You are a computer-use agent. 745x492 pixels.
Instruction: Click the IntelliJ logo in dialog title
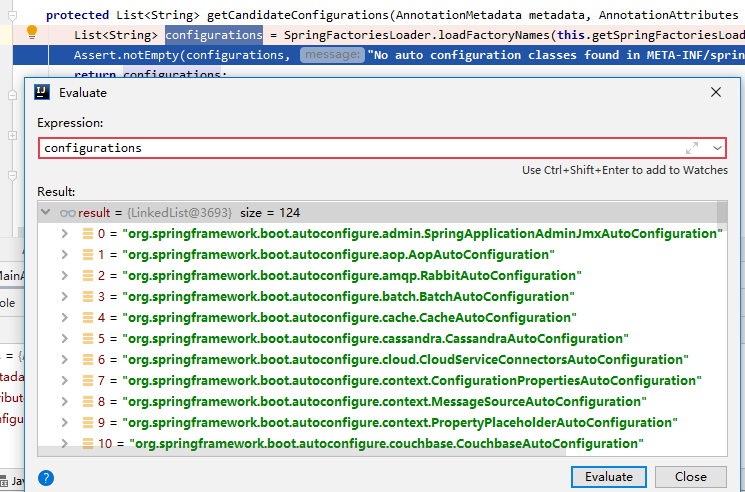click(42, 92)
